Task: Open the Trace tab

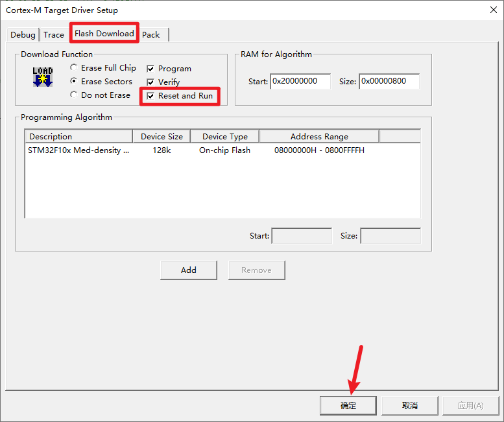Action: click(x=54, y=35)
